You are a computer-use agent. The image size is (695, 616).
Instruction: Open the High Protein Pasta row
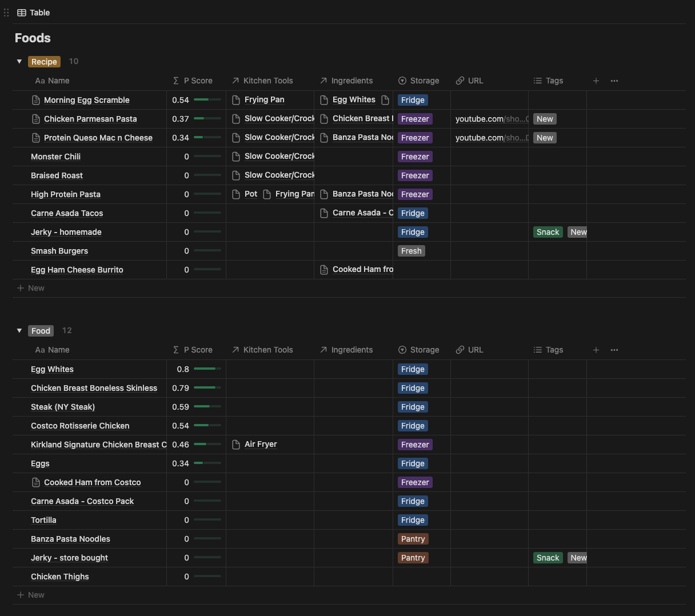66,194
